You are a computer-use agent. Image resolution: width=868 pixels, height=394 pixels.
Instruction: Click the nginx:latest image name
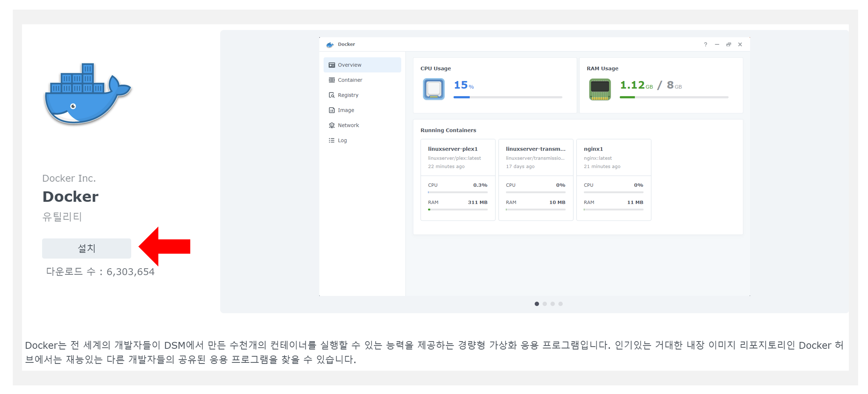click(597, 158)
